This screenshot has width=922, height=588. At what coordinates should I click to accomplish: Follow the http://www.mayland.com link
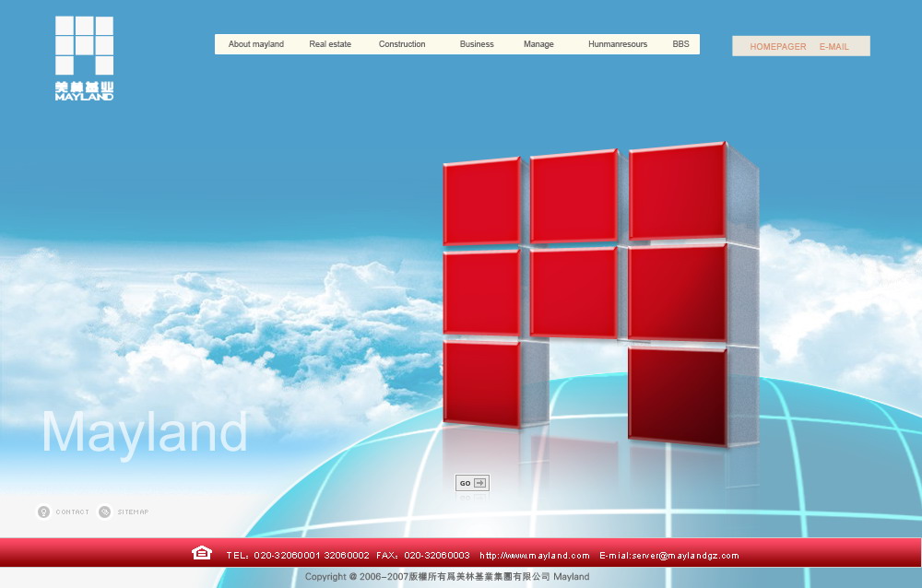point(535,555)
